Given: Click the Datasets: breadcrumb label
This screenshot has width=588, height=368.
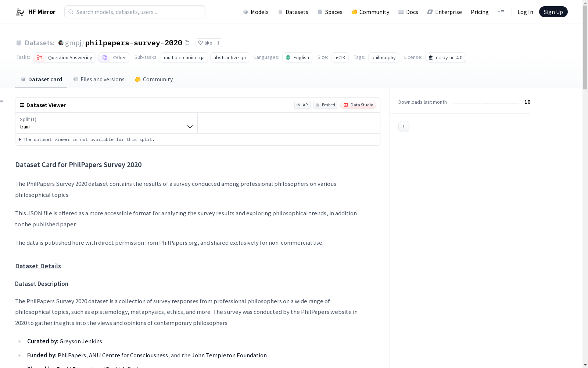Looking at the screenshot, I should tap(40, 43).
